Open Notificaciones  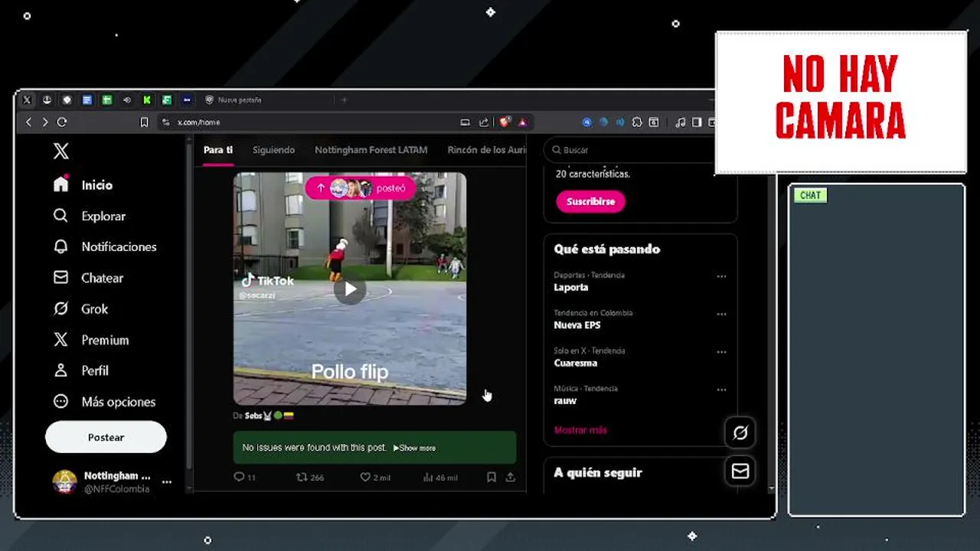pos(104,247)
